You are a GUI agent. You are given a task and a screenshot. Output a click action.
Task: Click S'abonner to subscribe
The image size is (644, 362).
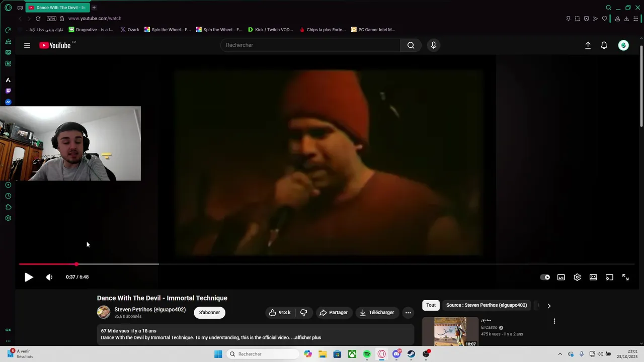(x=209, y=312)
